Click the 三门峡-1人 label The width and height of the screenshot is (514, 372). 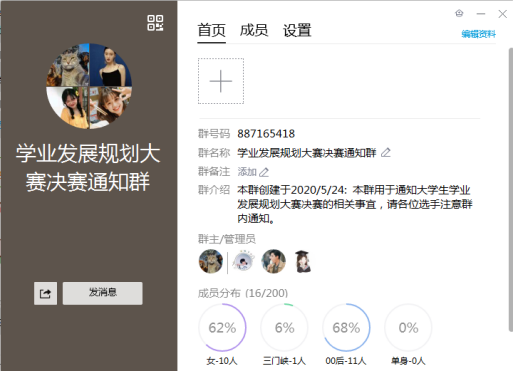point(284,361)
